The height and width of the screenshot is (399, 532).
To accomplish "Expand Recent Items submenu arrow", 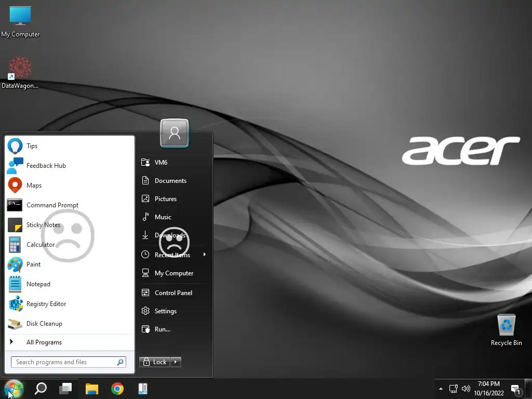I will [x=205, y=255].
